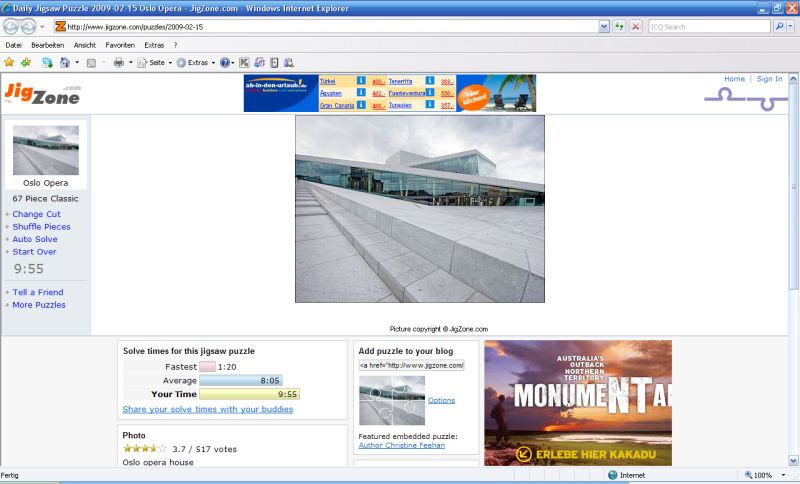This screenshot has height=484, width=800.
Task: Open the Favoriten menu
Action: click(x=120, y=45)
